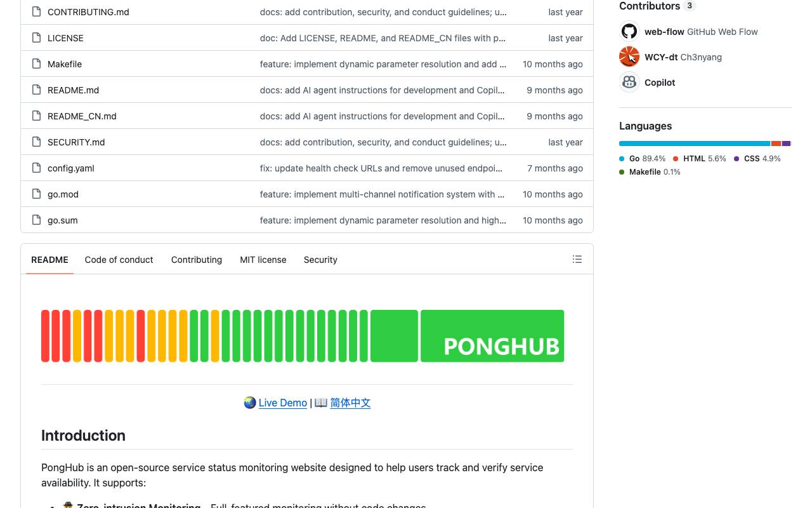
Task: Click the file icon beside SECURITY.md
Action: (36, 142)
